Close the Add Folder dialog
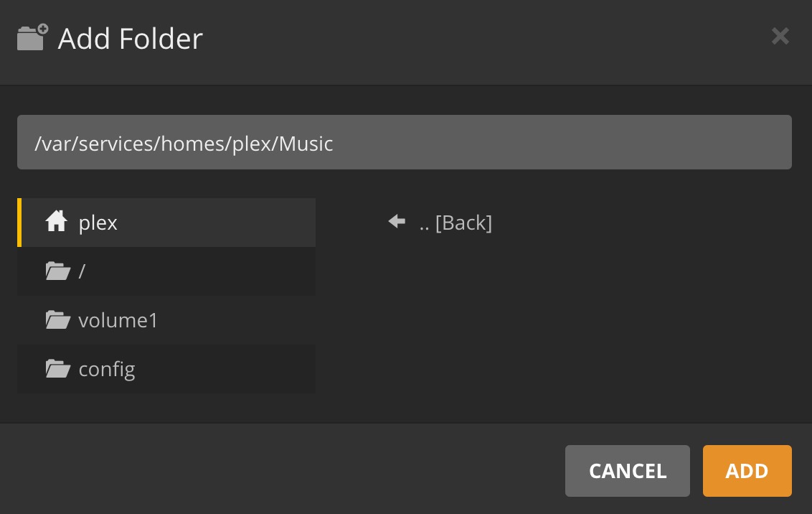This screenshot has width=812, height=514. click(780, 36)
